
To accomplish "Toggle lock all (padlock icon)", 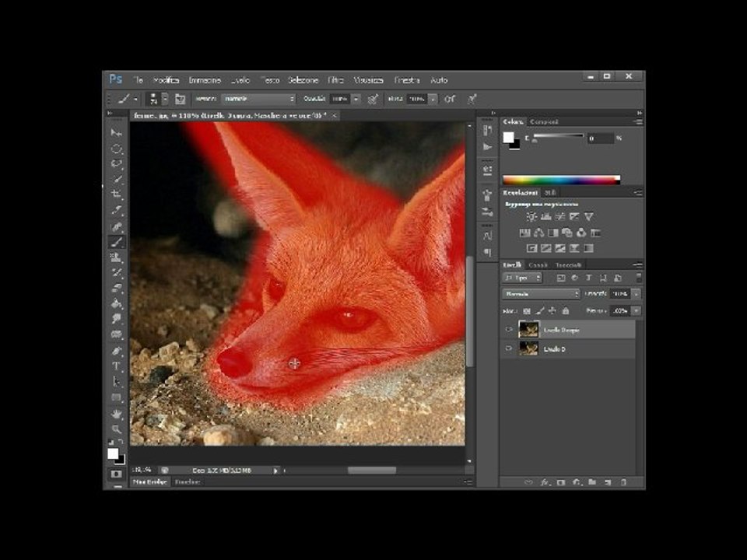I will [x=566, y=311].
